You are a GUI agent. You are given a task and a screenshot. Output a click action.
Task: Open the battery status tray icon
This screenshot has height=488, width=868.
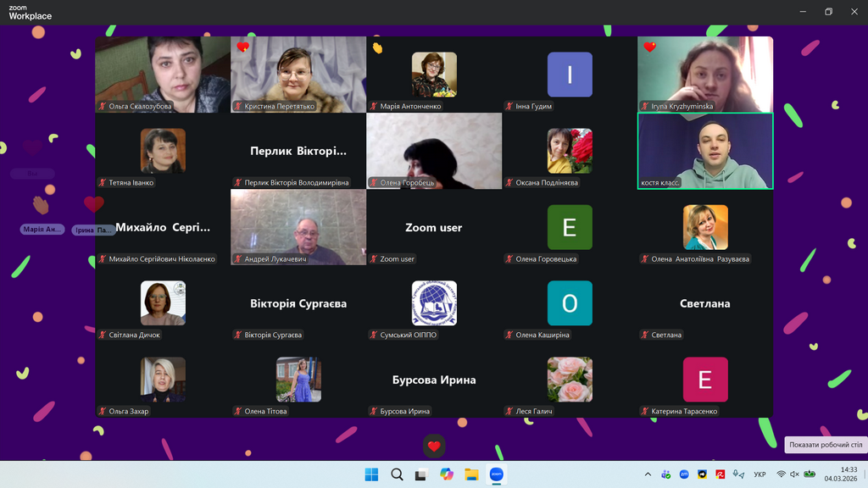(x=810, y=474)
